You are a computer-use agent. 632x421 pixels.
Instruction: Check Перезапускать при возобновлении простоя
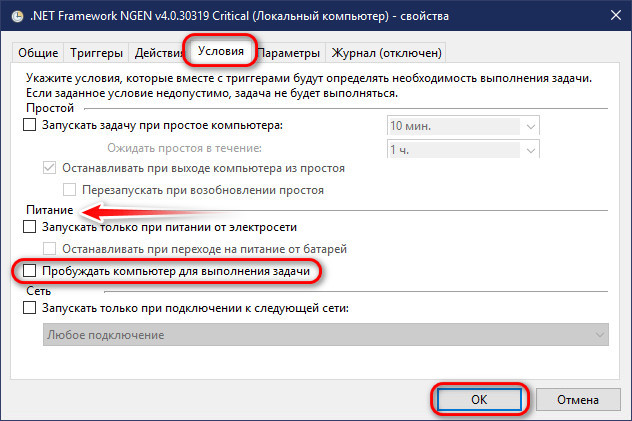click(69, 189)
